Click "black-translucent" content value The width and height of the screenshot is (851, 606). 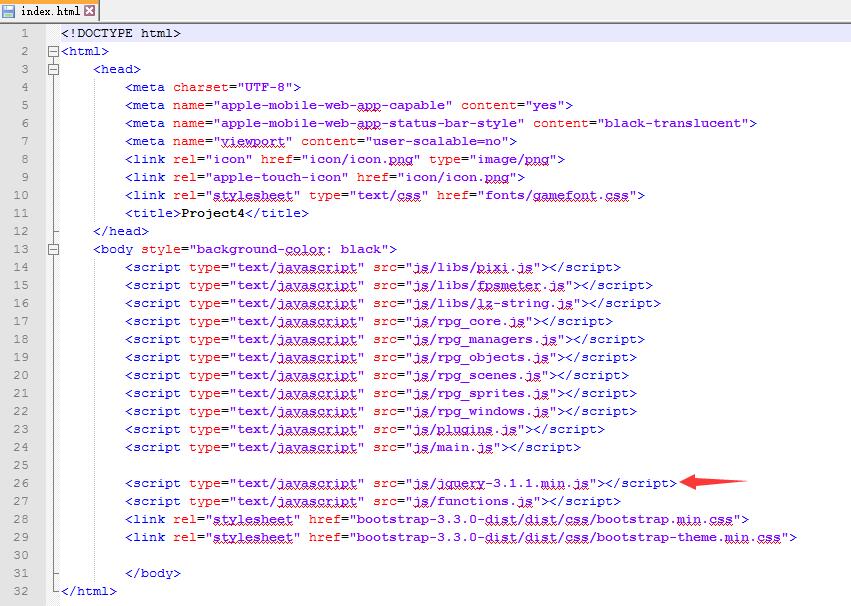pos(673,123)
